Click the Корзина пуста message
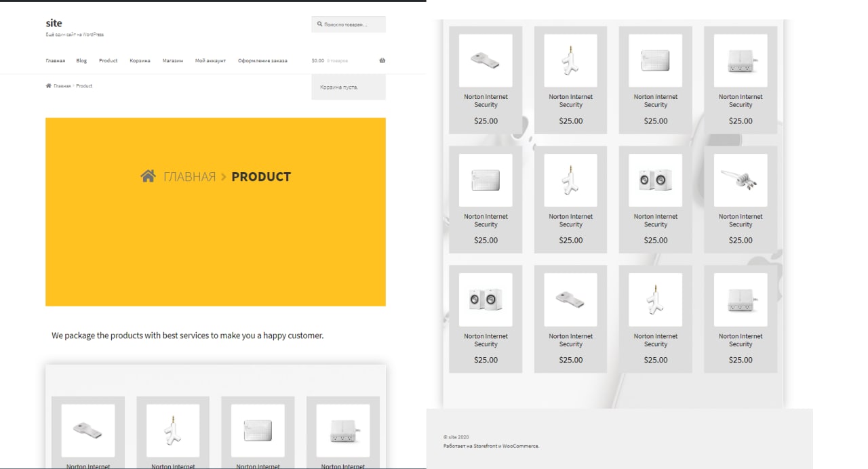This screenshot has height=469, width=868. click(339, 87)
